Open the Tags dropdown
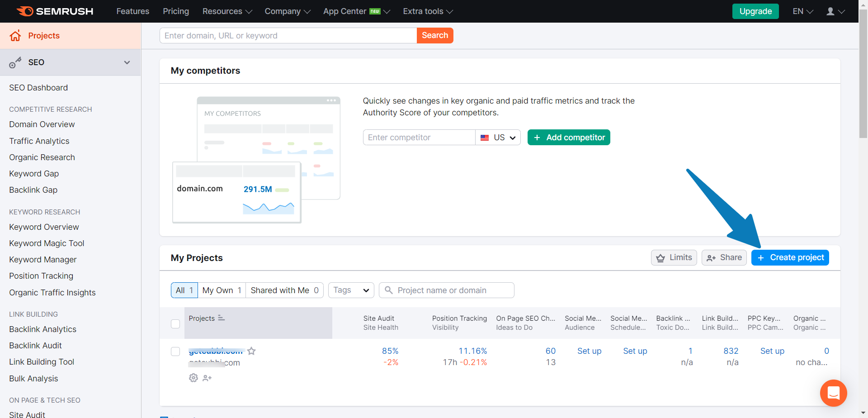The image size is (868, 418). tap(351, 290)
